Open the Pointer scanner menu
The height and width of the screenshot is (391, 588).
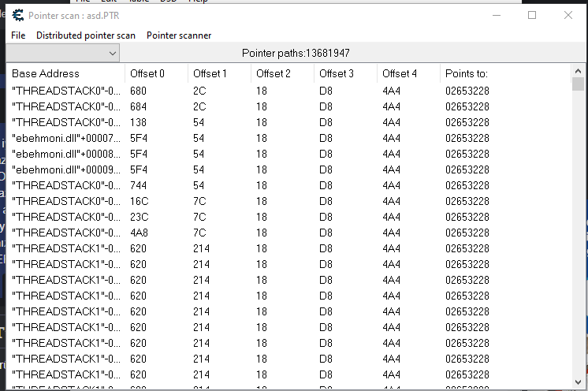[x=179, y=35]
